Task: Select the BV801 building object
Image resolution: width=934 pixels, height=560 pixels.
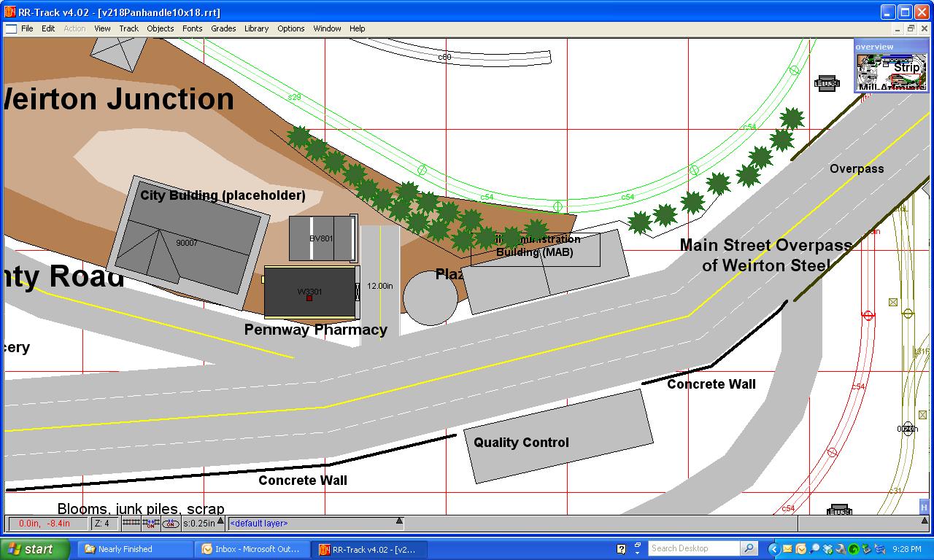Action: pyautogui.click(x=321, y=238)
